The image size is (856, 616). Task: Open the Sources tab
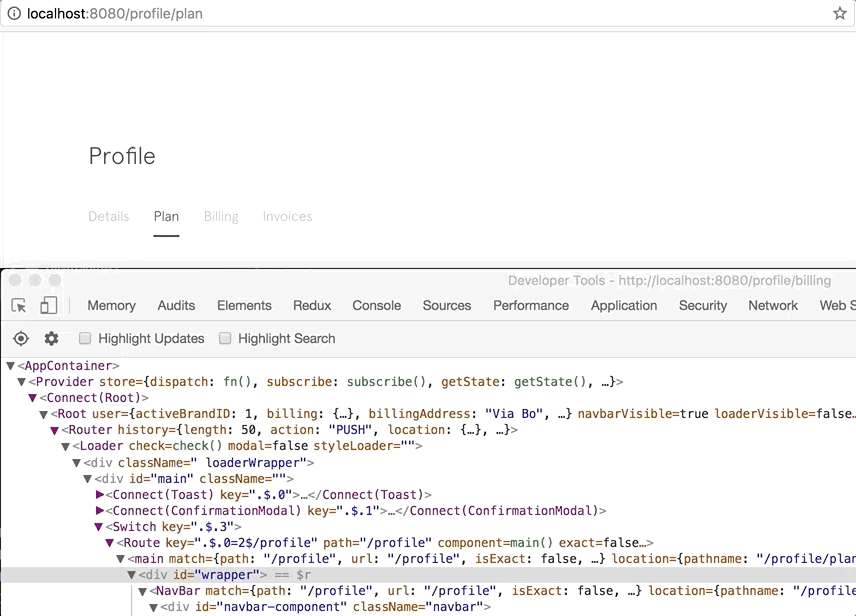coord(447,305)
